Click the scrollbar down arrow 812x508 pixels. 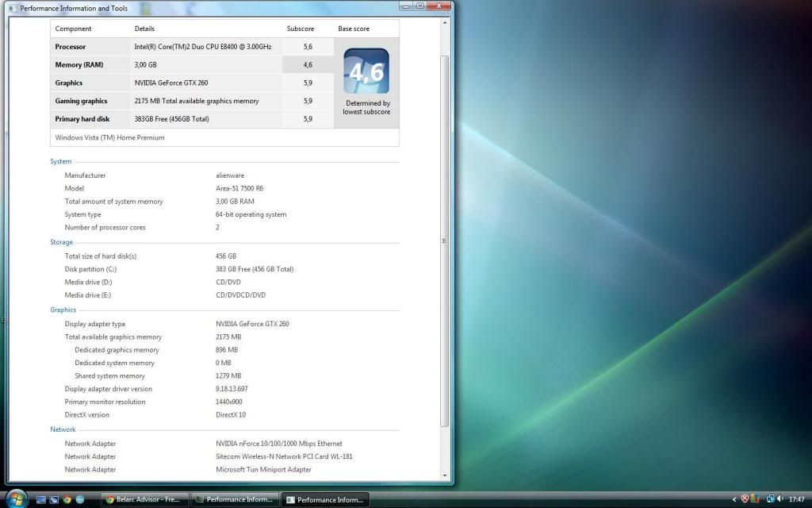[x=444, y=475]
